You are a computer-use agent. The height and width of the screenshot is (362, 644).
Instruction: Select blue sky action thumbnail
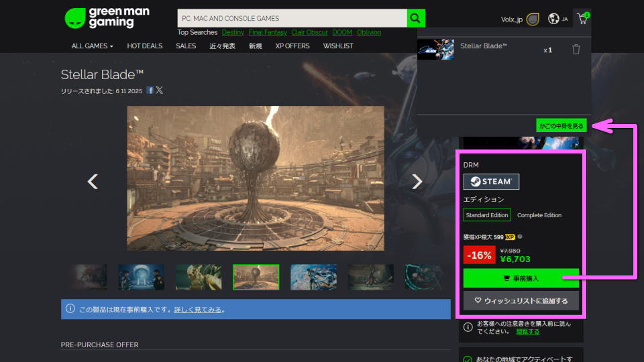point(313,277)
